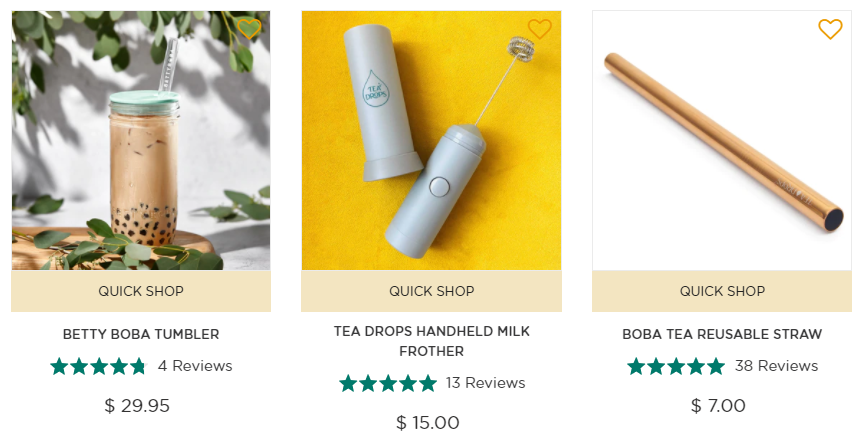Click the tumbler's star rating
This screenshot has width=864, height=432.
98,366
